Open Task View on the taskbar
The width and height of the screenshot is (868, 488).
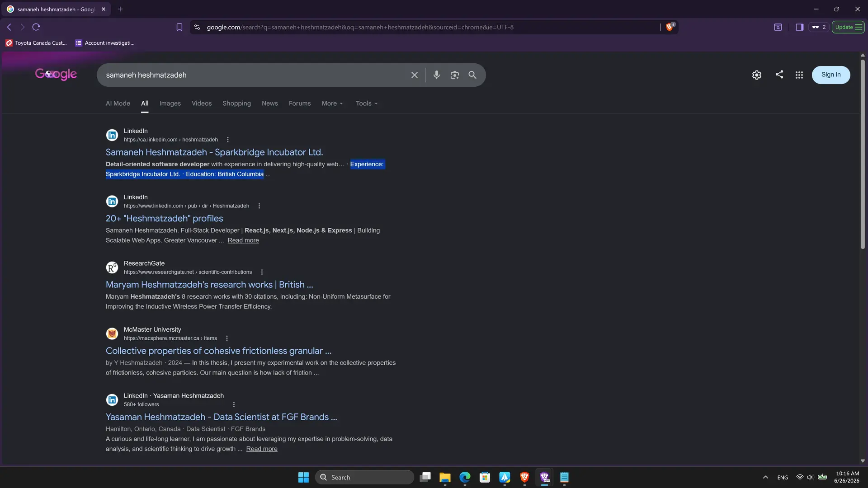[425, 477]
